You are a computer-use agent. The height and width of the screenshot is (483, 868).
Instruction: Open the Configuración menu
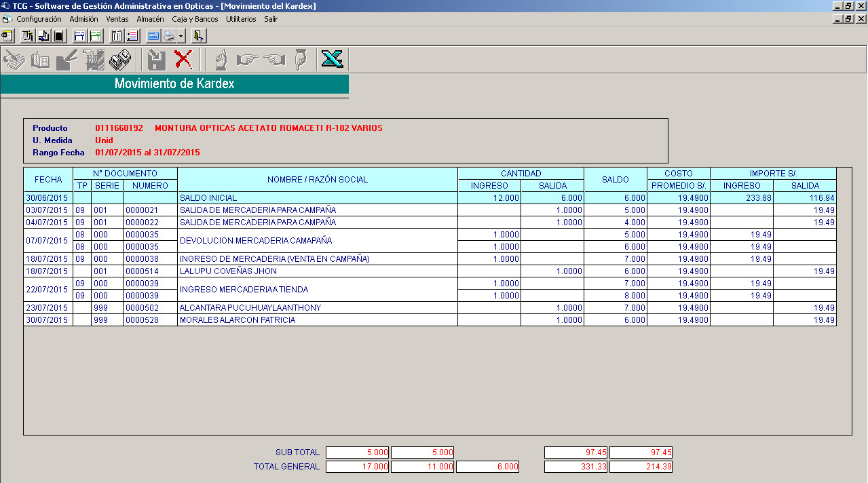(x=39, y=19)
